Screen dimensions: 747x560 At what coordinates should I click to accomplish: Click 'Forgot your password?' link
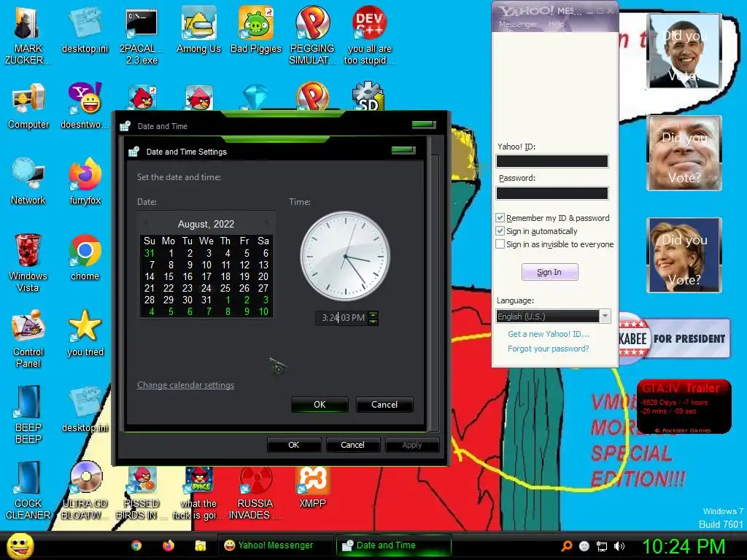click(x=549, y=349)
